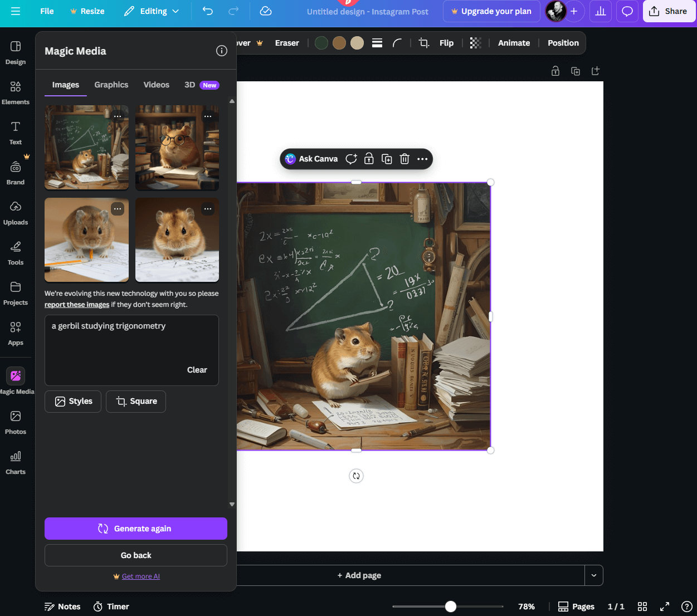Select the dark green color swatch
Viewport: 697px width, 616px height.
[321, 42]
